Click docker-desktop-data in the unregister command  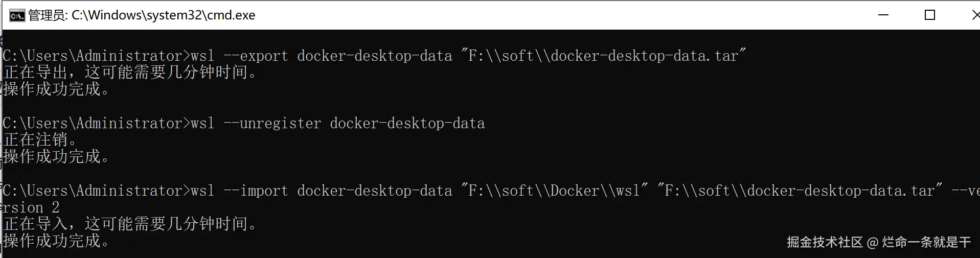(407, 123)
